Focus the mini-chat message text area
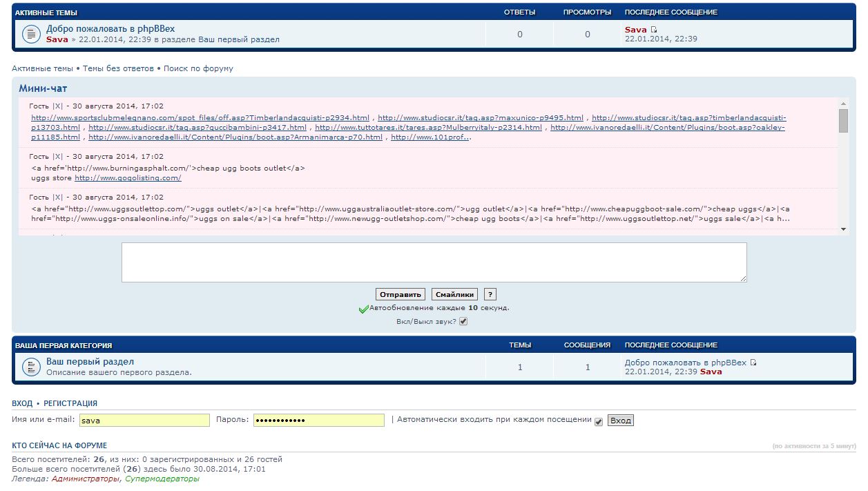 434,262
